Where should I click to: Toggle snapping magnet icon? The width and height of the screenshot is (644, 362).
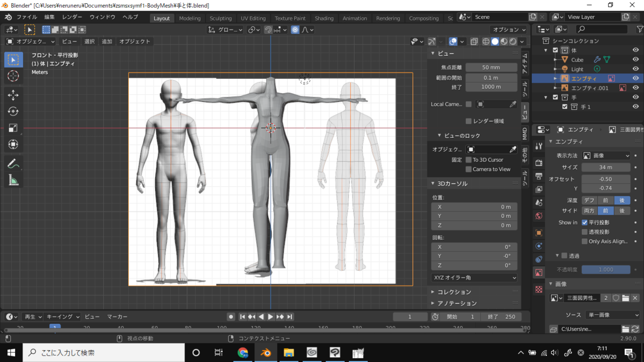268,29
